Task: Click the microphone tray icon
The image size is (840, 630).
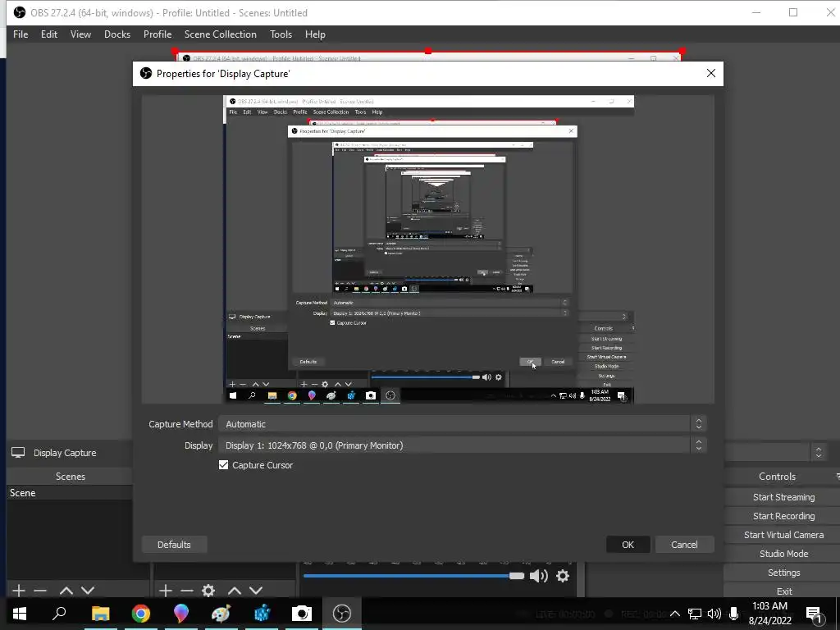Action: tap(734, 614)
